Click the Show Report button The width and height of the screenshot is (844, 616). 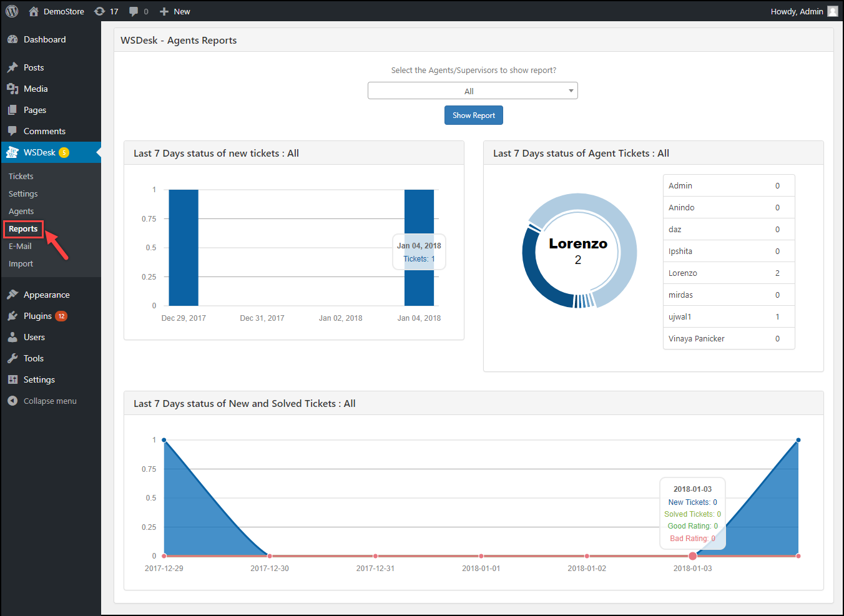pos(474,115)
